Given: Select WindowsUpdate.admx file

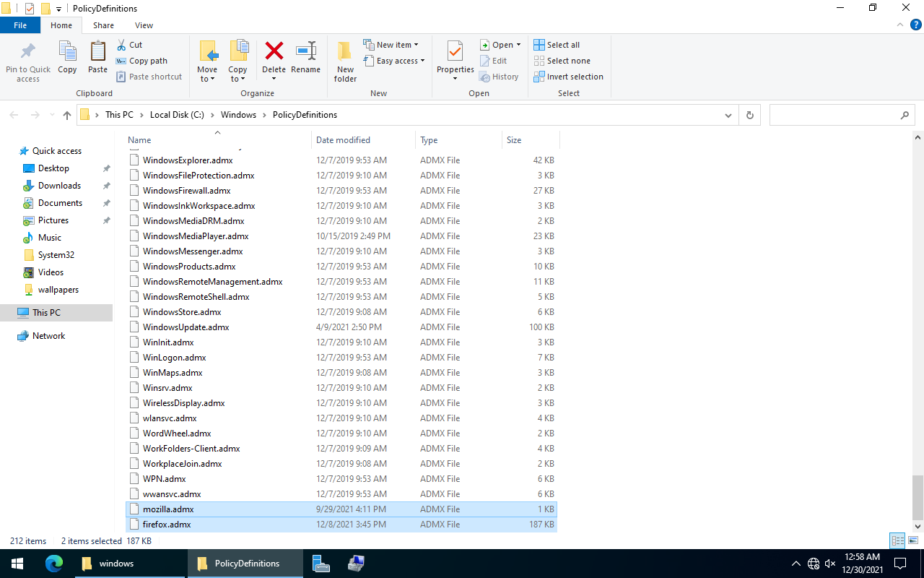Looking at the screenshot, I should pos(186,327).
